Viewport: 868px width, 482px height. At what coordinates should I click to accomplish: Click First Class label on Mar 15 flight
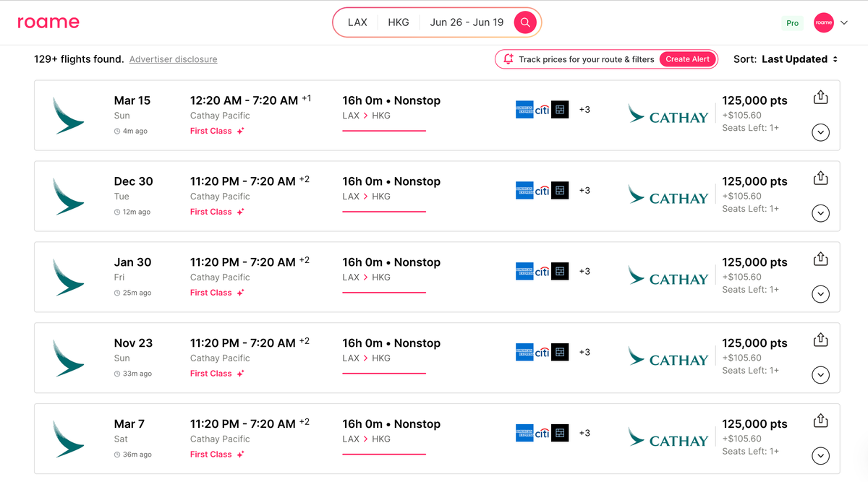click(x=210, y=131)
